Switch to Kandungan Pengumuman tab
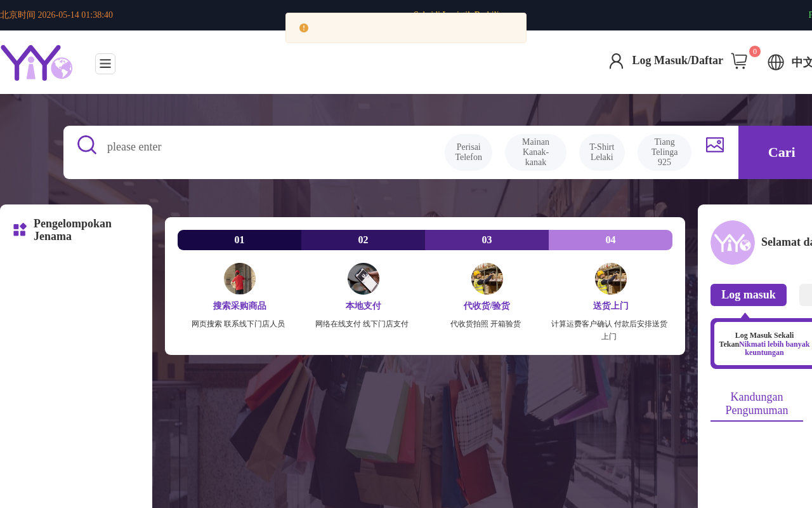Viewport: 812px width, 508px height. tap(757, 404)
